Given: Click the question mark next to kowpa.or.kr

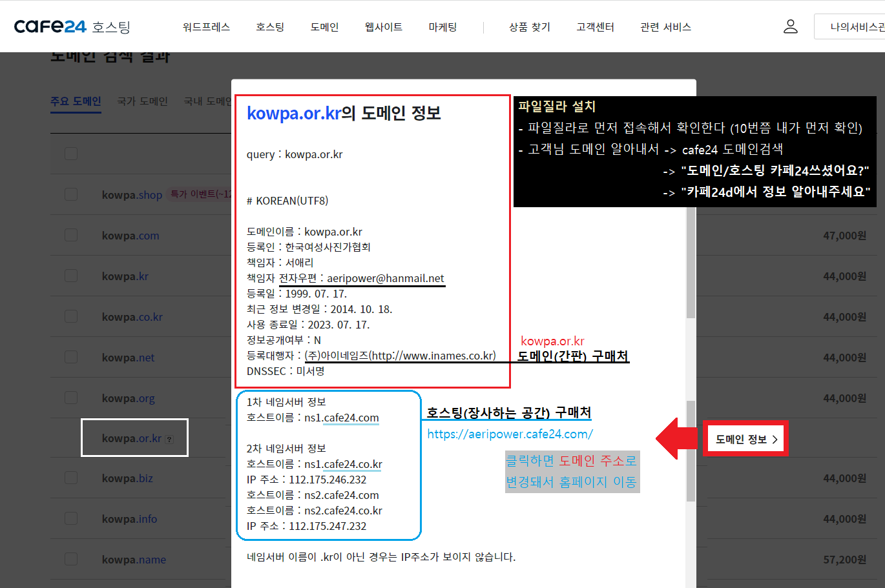Looking at the screenshot, I should [x=169, y=440].
